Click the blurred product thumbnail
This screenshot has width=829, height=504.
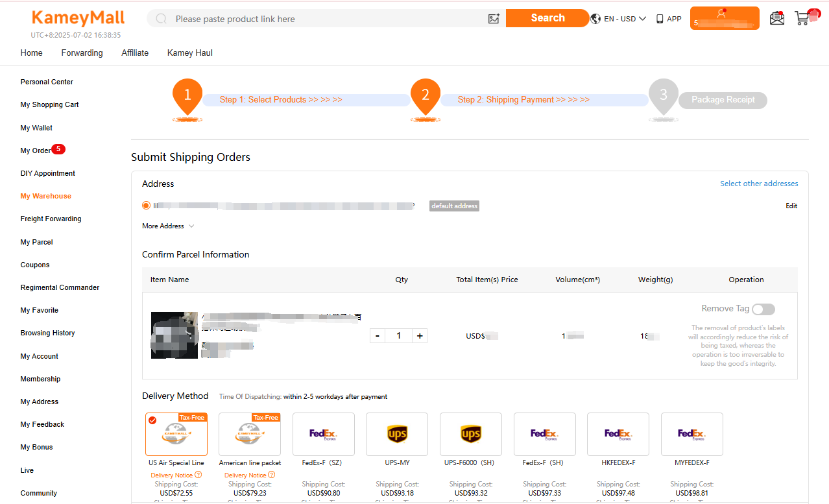tap(174, 335)
